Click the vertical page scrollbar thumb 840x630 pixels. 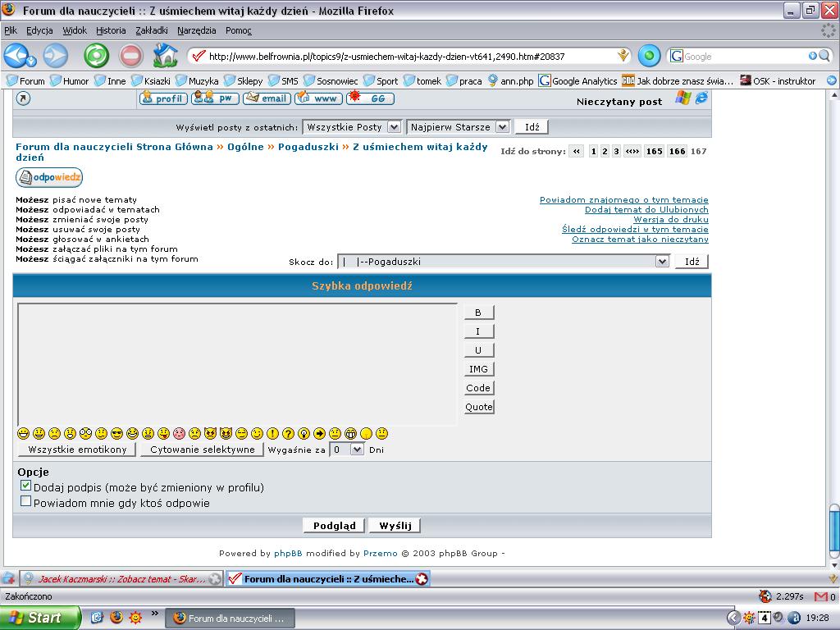coord(833,533)
